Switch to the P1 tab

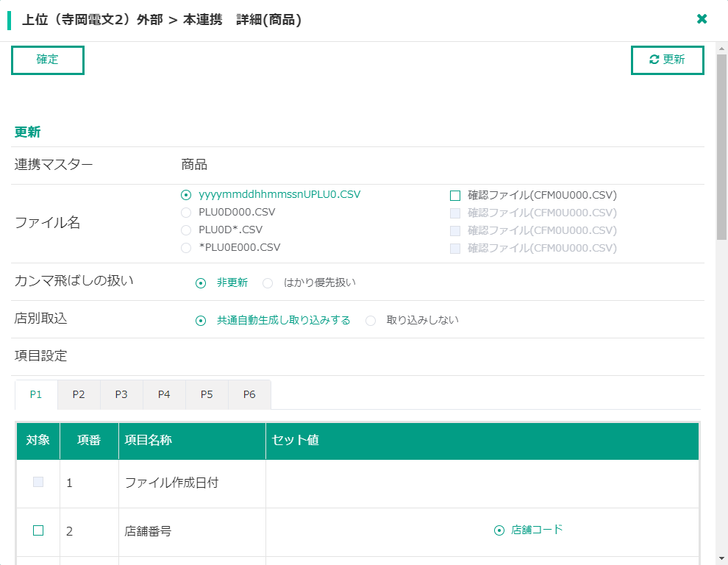point(36,394)
